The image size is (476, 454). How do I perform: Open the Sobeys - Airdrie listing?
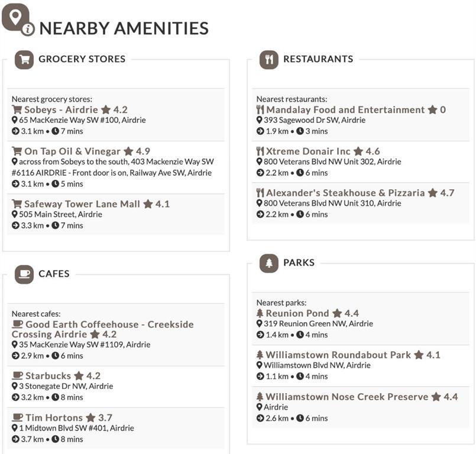coord(61,110)
